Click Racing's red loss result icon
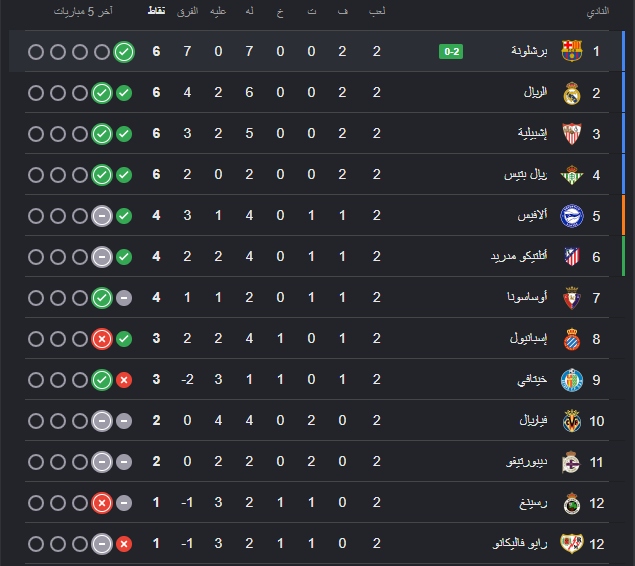 102,503
